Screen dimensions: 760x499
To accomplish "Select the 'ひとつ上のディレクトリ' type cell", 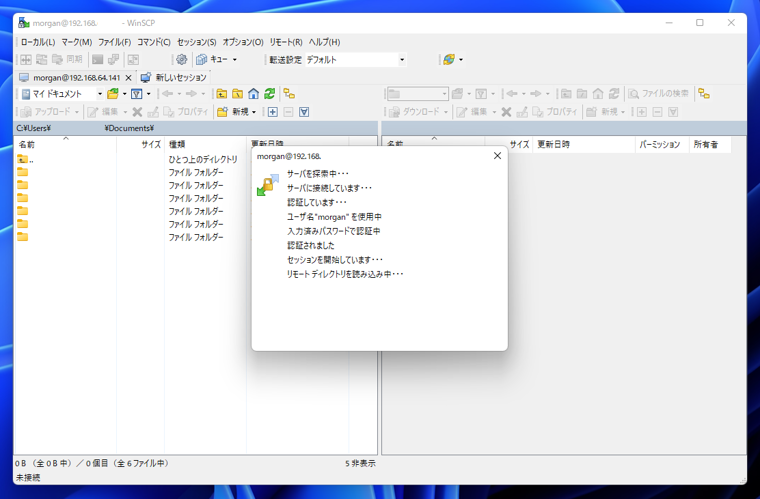I will tap(203, 159).
